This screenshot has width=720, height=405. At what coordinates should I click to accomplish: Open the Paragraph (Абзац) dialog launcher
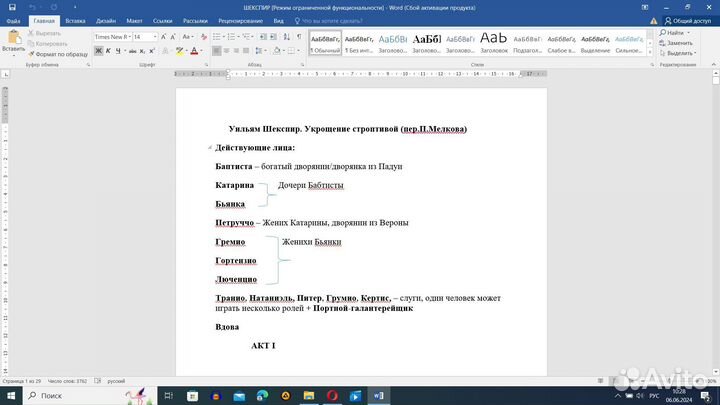303,65
